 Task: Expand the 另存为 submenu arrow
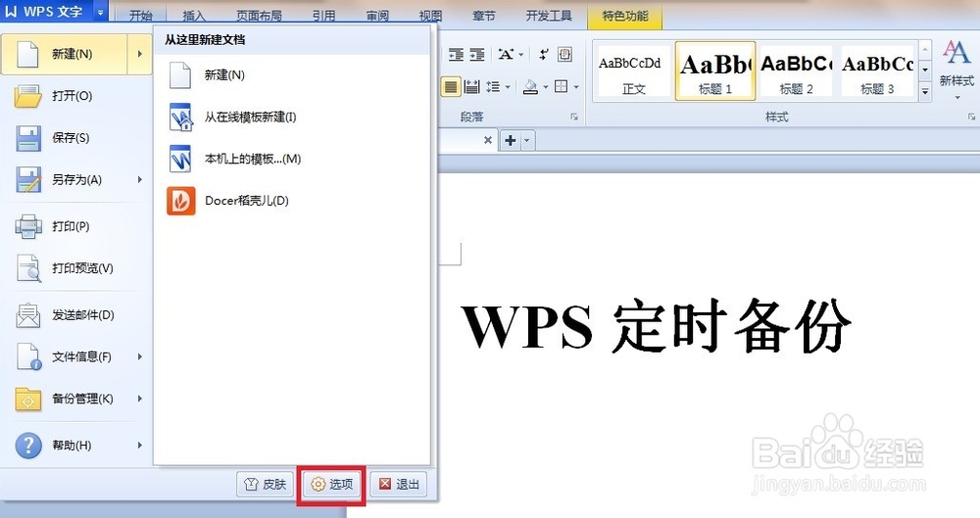tap(140, 180)
